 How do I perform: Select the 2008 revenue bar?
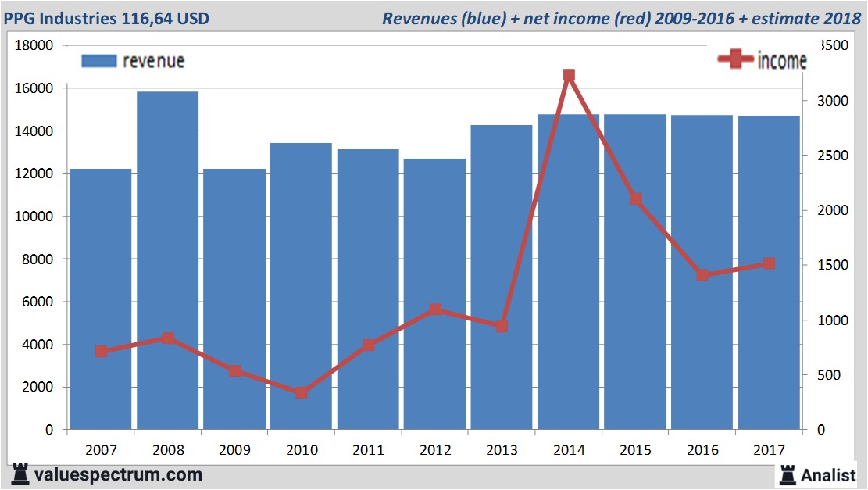[168, 260]
